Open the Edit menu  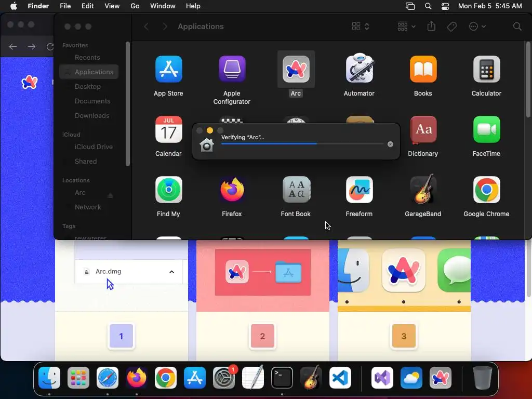pyautogui.click(x=87, y=6)
